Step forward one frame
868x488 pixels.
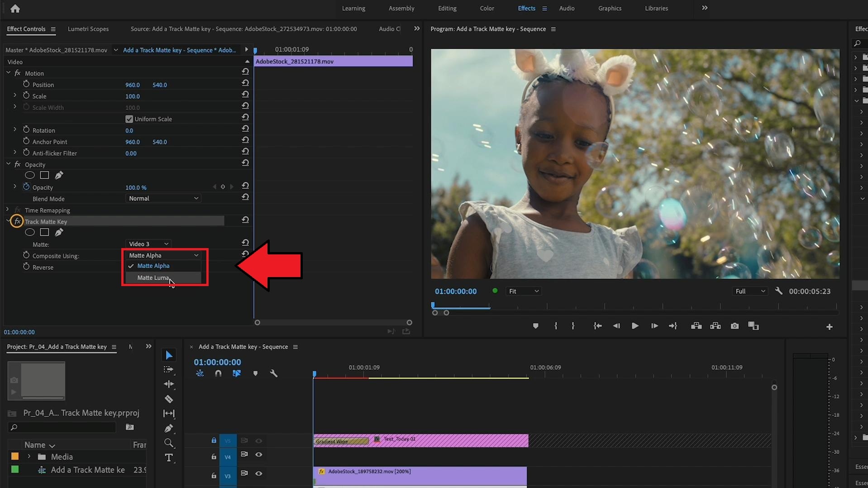click(x=654, y=326)
